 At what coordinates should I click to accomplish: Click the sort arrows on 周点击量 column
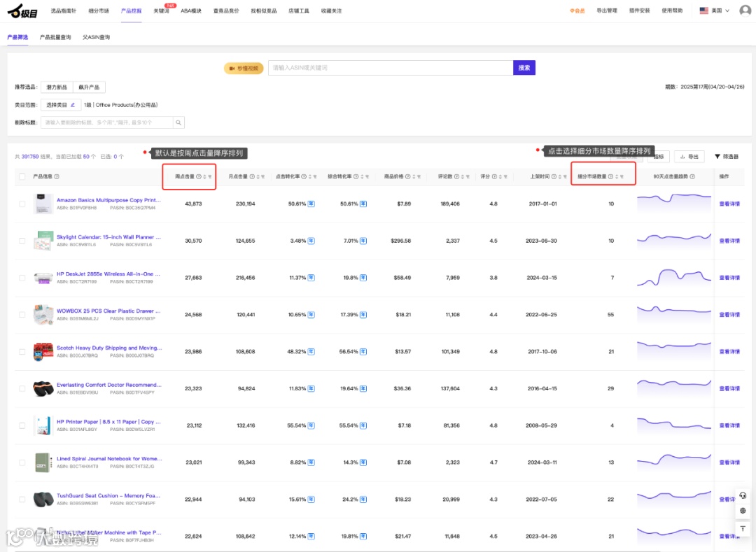point(205,177)
